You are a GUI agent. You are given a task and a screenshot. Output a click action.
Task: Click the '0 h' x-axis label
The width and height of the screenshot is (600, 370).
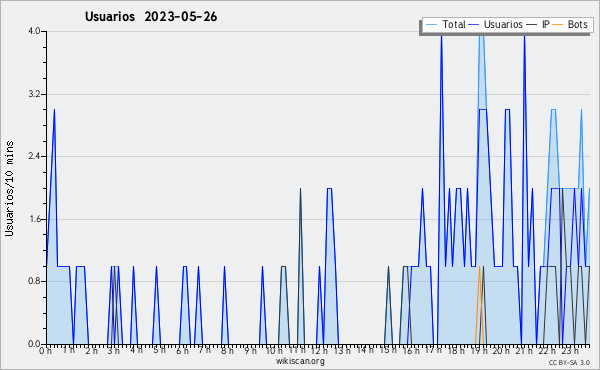coord(45,350)
